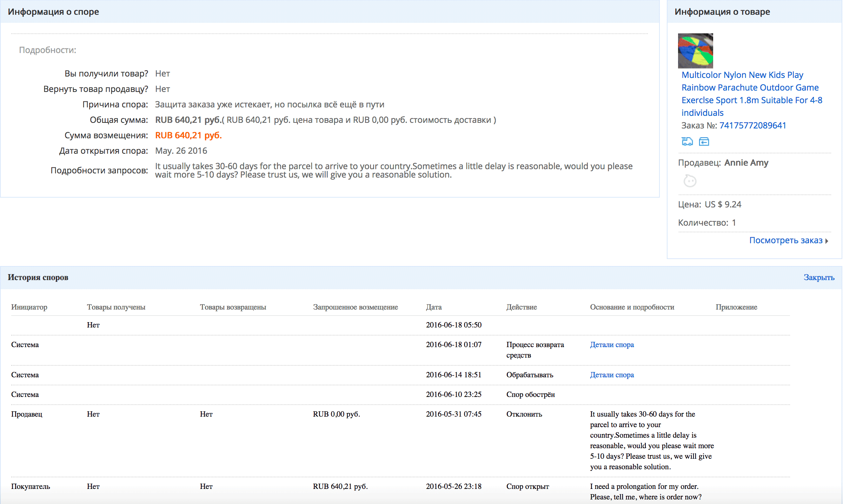Image resolution: width=843 pixels, height=504 pixels.
Task: Click the Посмотреть заказ link
Action: coord(786,240)
